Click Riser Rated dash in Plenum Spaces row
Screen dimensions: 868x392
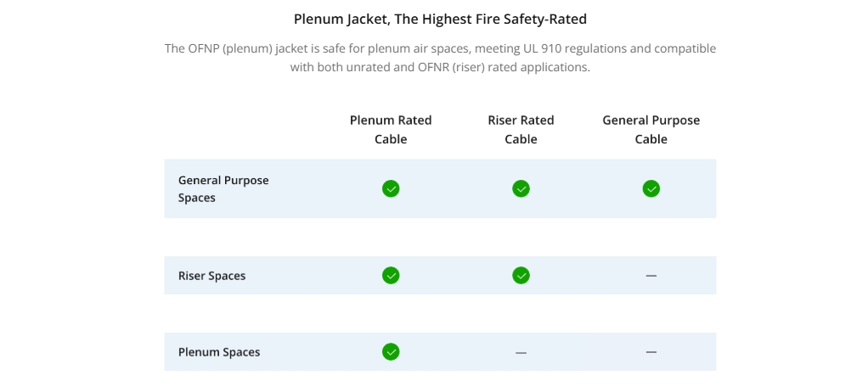(521, 352)
